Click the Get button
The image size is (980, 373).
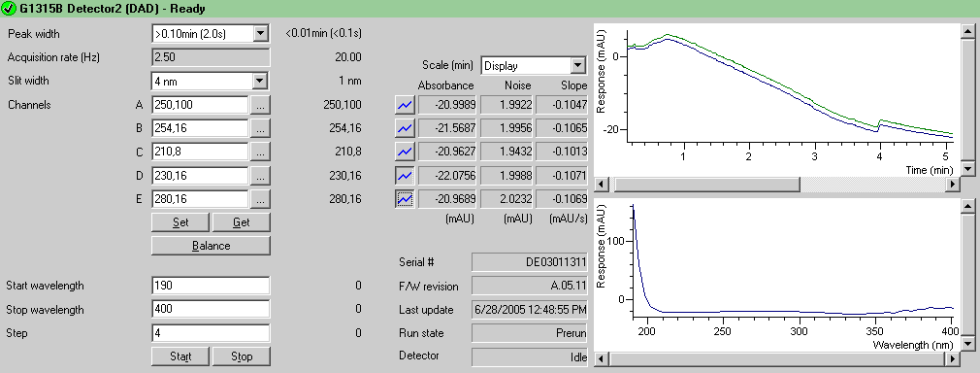coord(242,222)
